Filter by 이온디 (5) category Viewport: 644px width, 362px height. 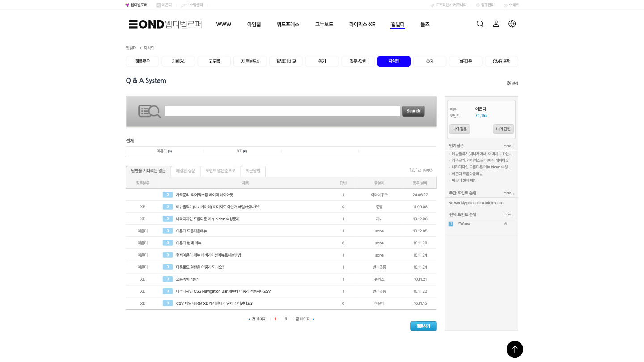(x=164, y=151)
